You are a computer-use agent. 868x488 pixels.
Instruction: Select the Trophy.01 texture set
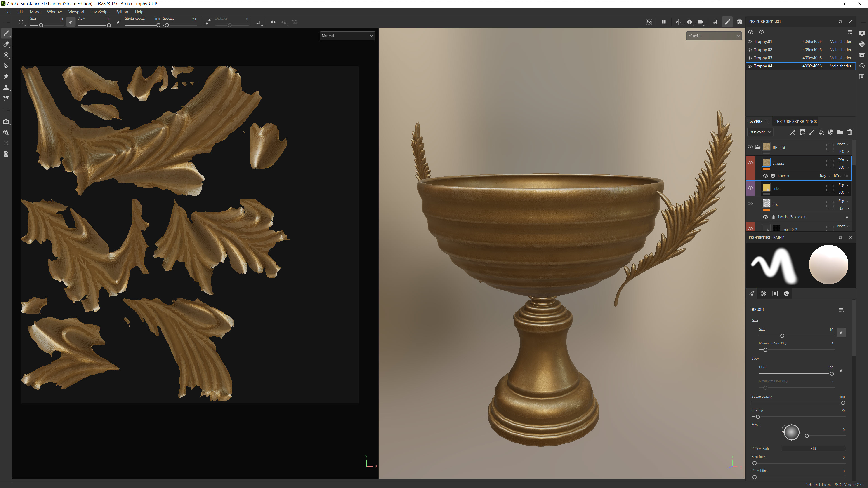point(763,42)
